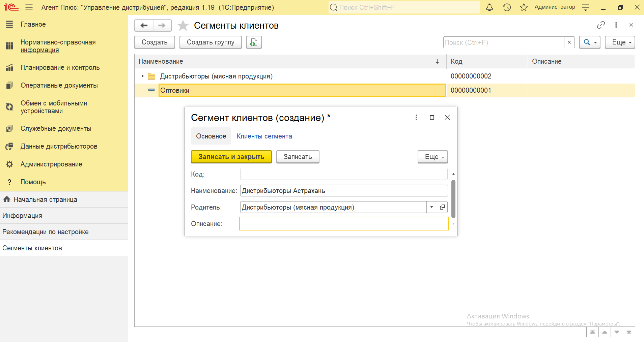
Task: Click the dialog's vertical scrollbar
Action: [x=453, y=199]
